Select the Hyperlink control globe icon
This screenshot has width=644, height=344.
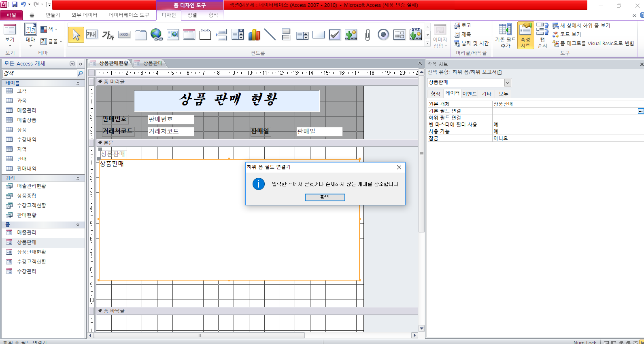pyautogui.click(x=156, y=35)
